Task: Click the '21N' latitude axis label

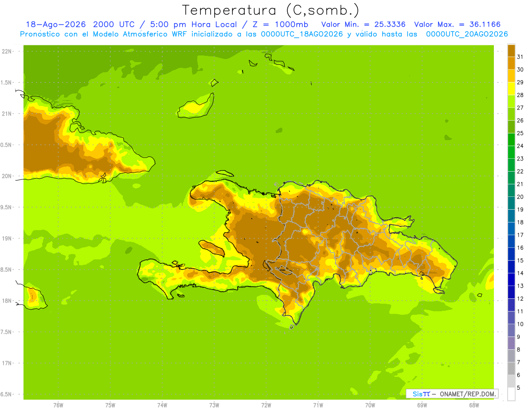Action: coord(8,114)
